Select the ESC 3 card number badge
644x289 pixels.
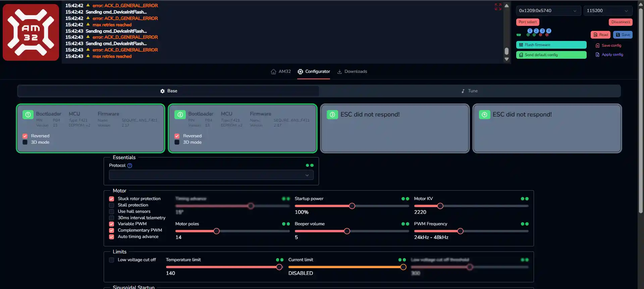point(332,114)
